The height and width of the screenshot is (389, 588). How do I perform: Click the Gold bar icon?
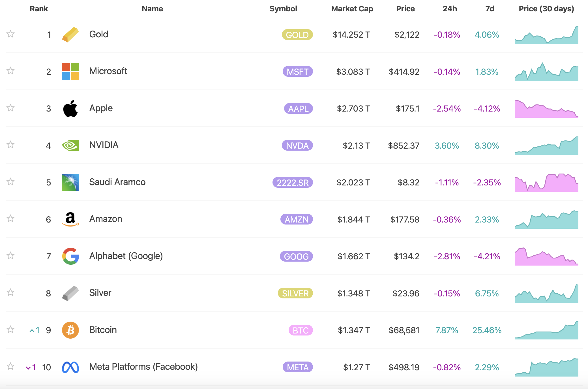70,35
